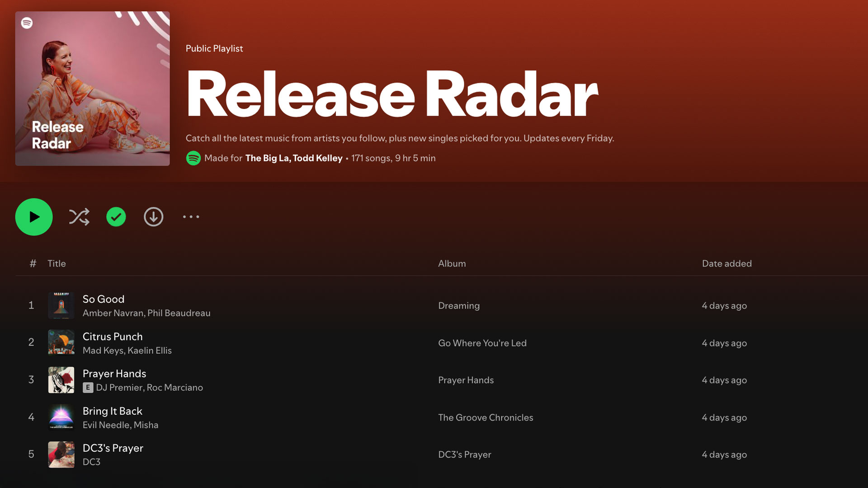The image size is (868, 488).
Task: Click track number 5
Action: pos(31,455)
